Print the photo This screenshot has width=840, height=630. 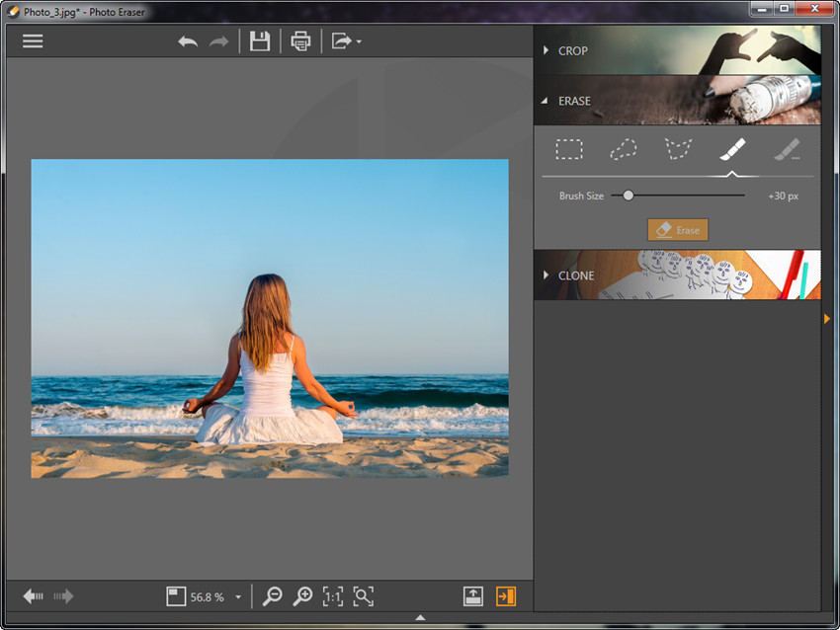click(300, 41)
